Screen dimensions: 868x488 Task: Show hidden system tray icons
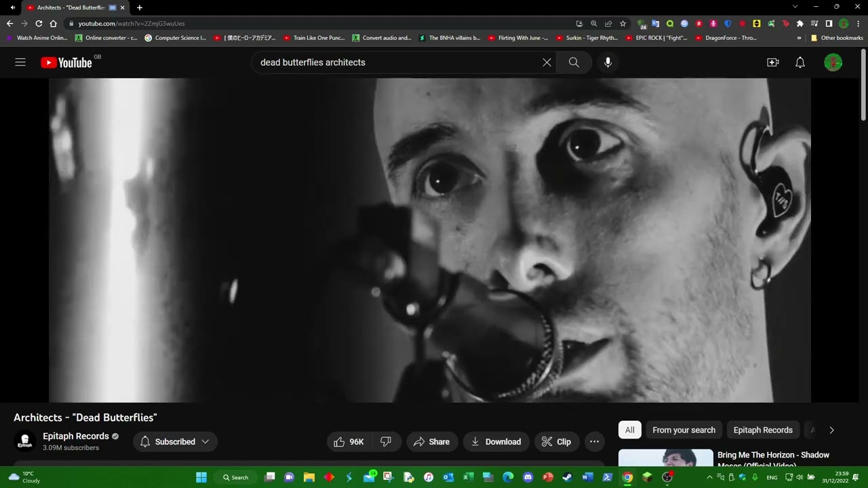click(709, 477)
